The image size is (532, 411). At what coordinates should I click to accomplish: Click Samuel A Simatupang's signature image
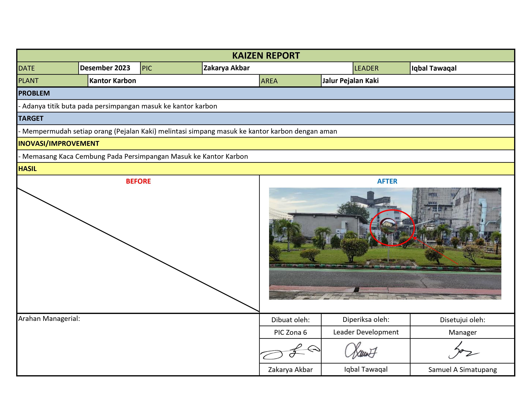click(x=463, y=351)
